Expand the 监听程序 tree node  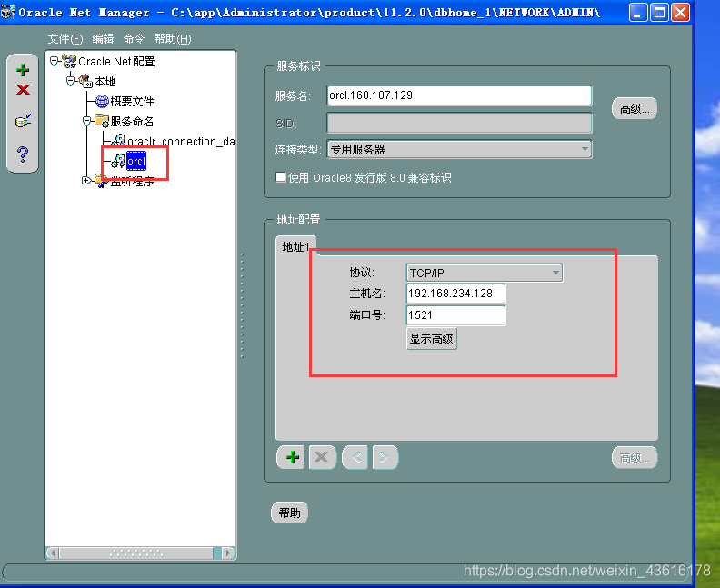click(x=85, y=180)
